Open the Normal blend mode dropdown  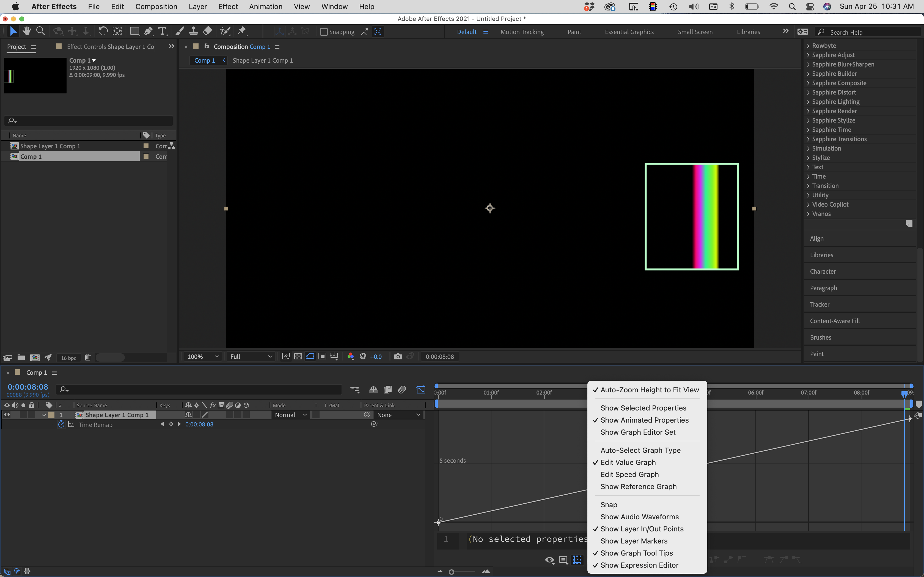coord(290,415)
